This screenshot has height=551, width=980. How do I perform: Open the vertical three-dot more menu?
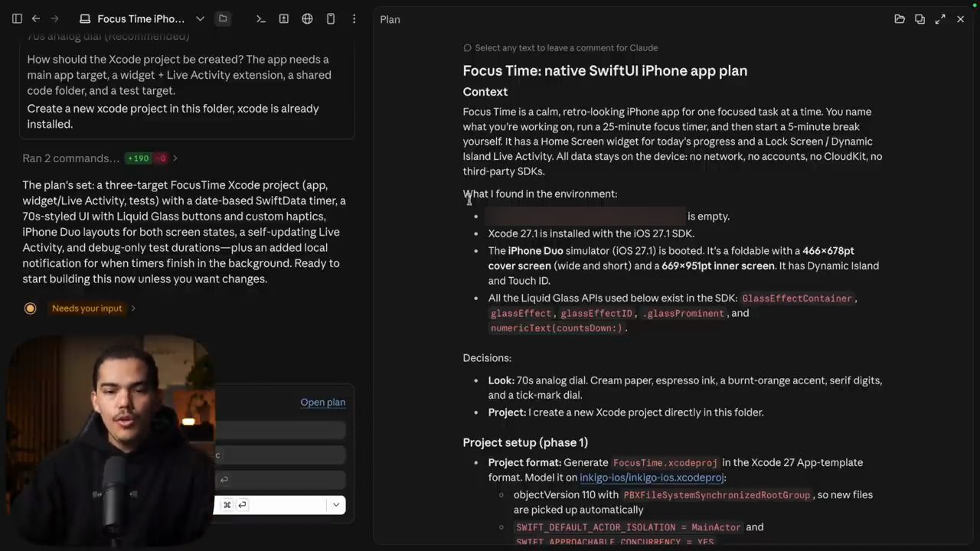pyautogui.click(x=354, y=18)
